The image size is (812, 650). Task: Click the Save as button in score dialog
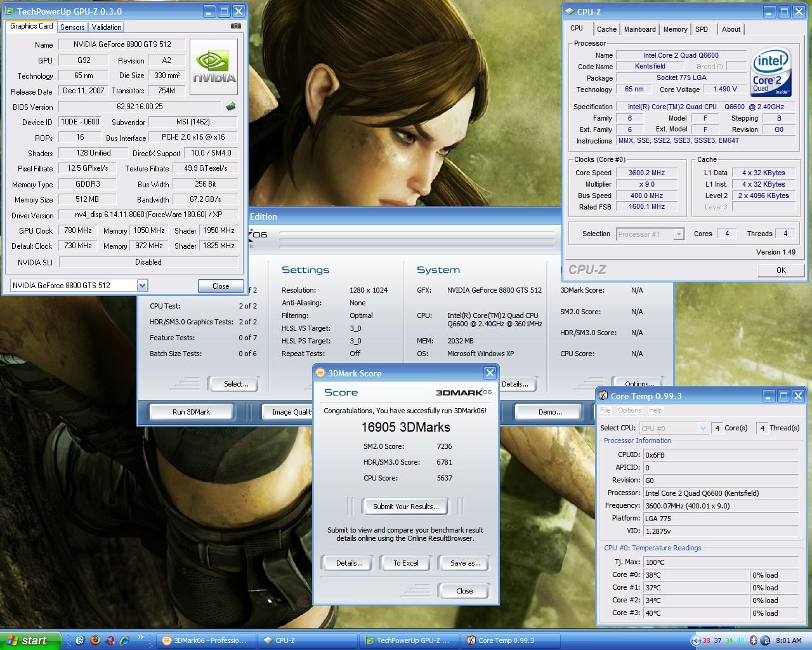465,563
